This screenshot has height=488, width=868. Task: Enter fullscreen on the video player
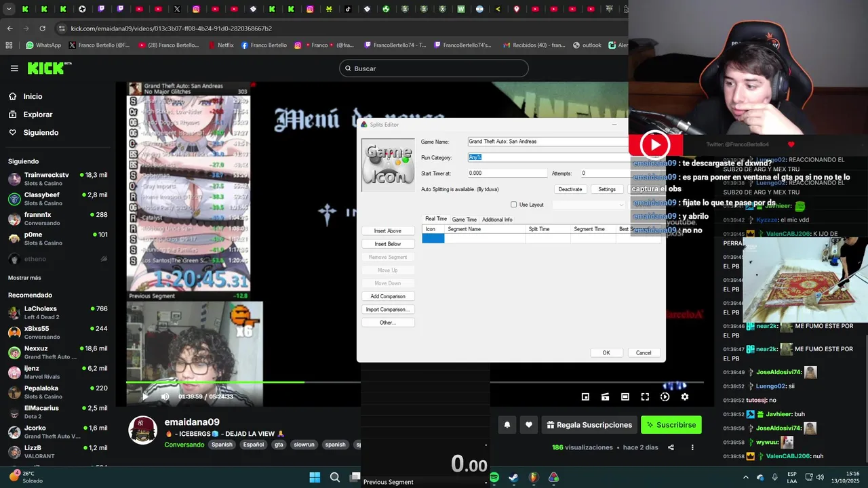pyautogui.click(x=645, y=396)
